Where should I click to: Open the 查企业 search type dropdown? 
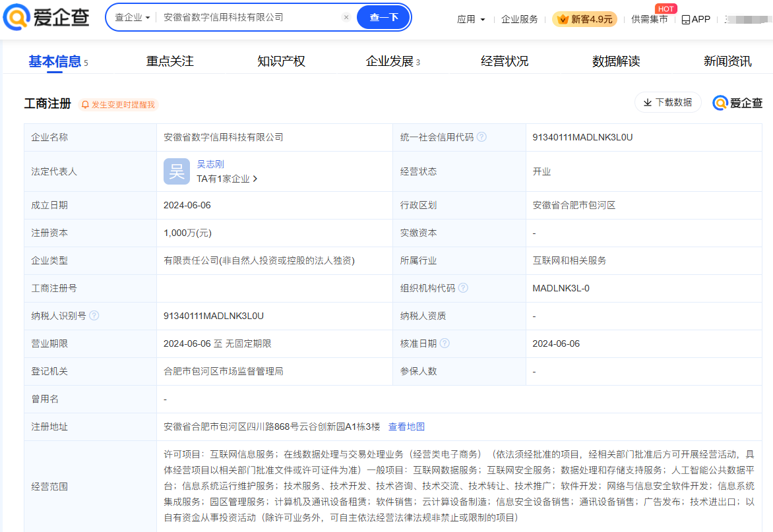click(132, 17)
